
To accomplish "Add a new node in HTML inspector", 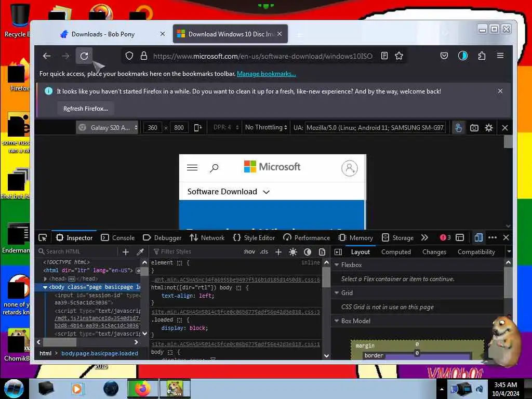I will coord(126,252).
